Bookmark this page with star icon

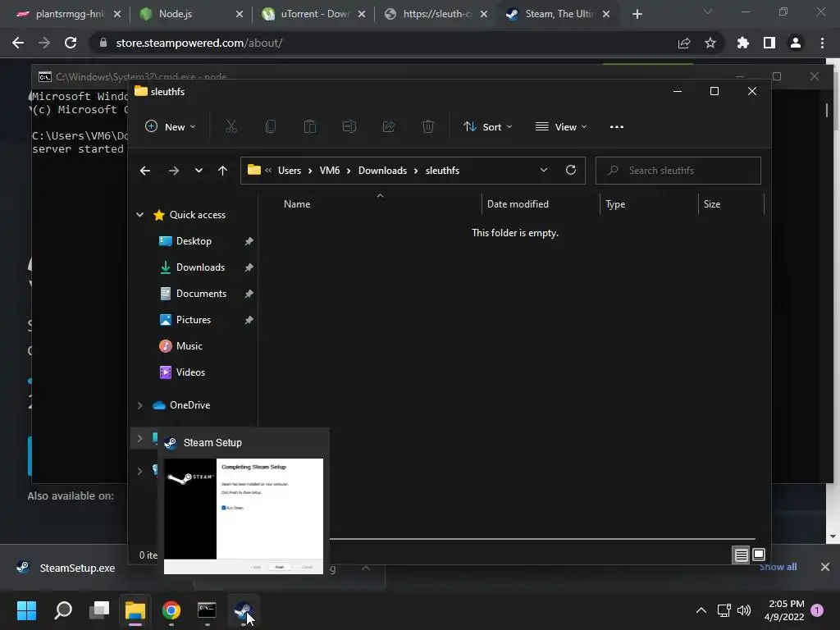point(710,43)
